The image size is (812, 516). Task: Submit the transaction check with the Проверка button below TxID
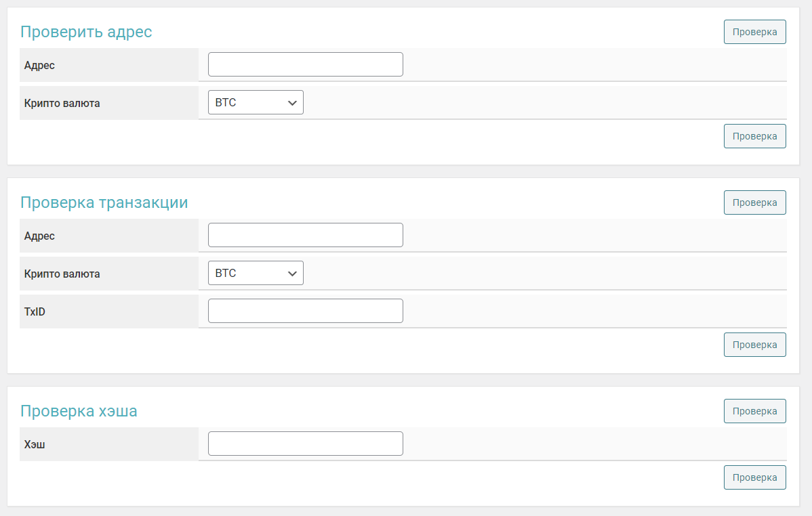click(754, 345)
